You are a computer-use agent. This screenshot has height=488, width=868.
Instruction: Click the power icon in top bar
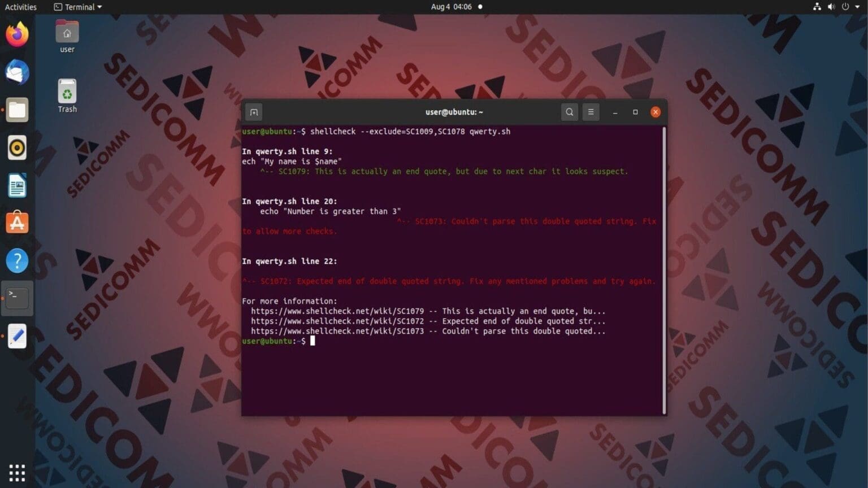coord(845,7)
